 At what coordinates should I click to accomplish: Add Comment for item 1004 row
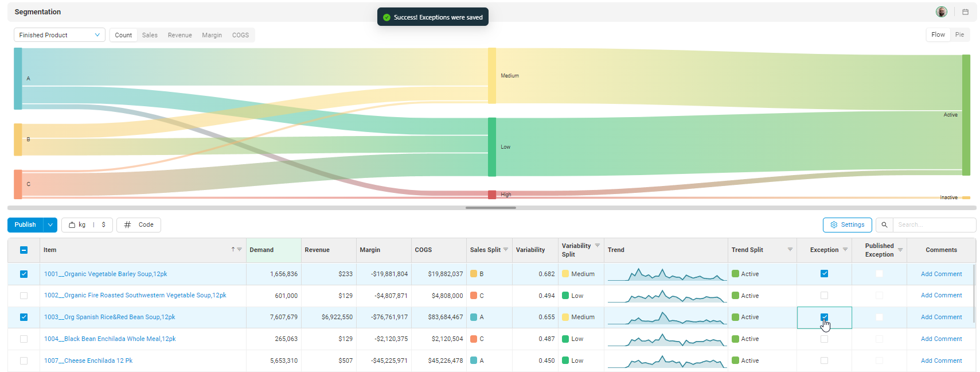[941, 339]
